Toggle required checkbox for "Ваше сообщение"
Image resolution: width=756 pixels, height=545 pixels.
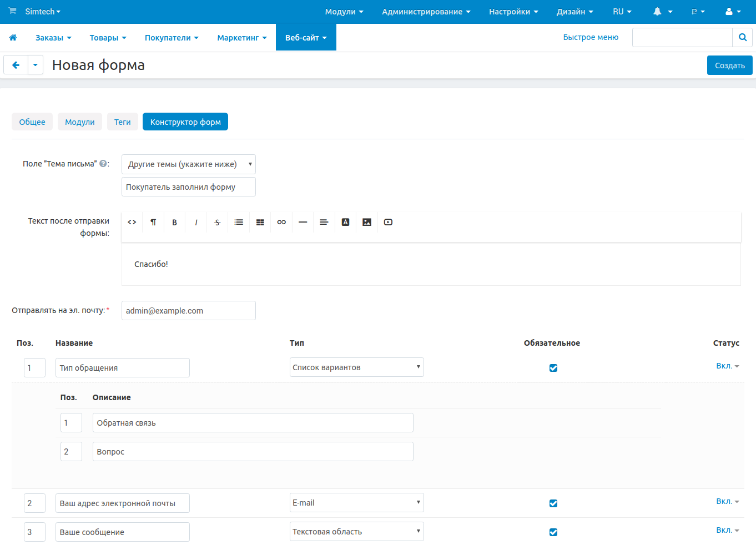[x=553, y=532]
